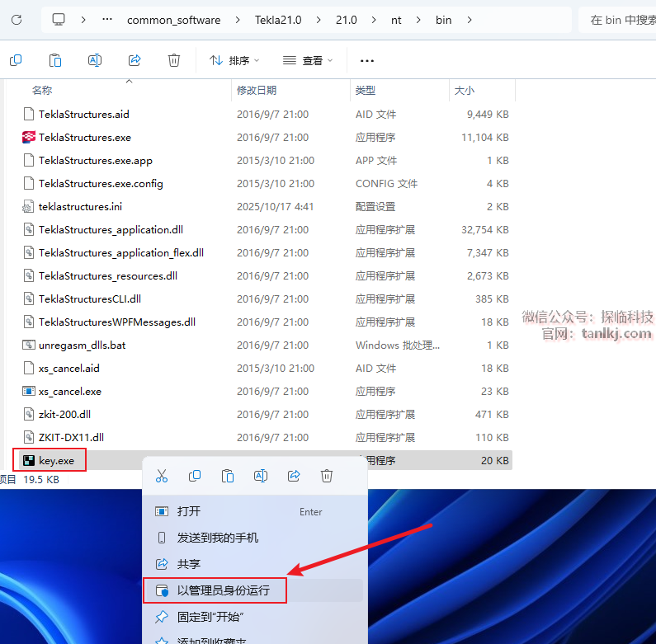
Task: Click the rename icon in toolbar
Action: (x=95, y=60)
